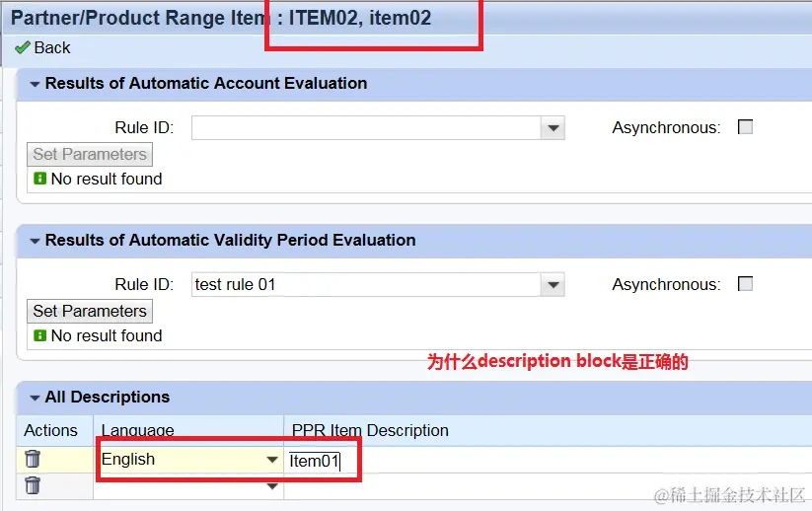Click the trash icon in the empty row
Screen dimensions: 812x511
[x=33, y=485]
